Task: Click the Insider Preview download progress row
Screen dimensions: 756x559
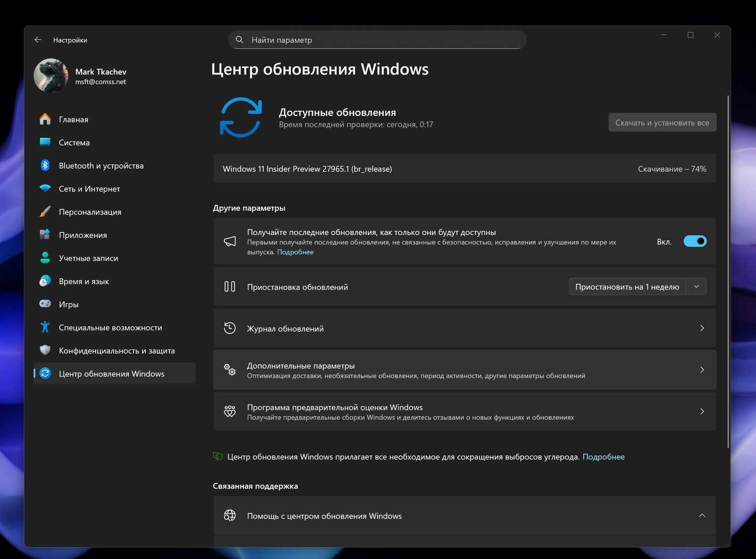Action: (x=465, y=169)
